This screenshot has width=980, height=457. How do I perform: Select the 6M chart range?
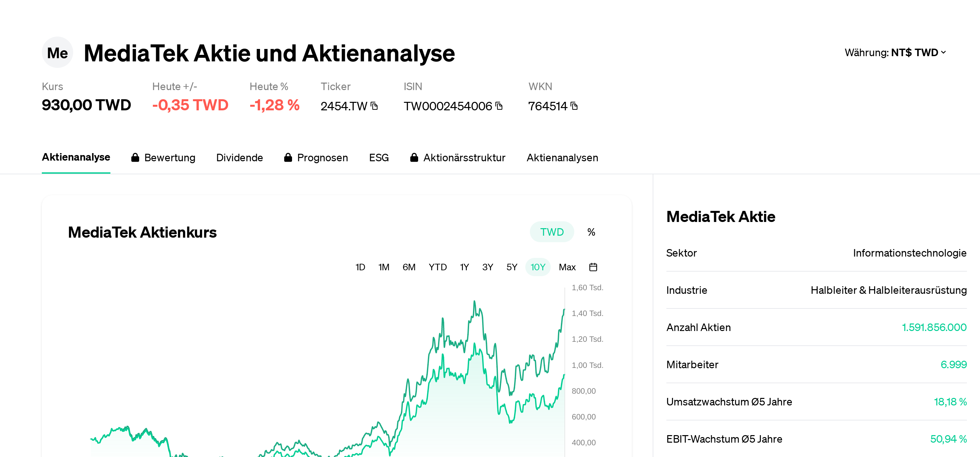pos(409,267)
